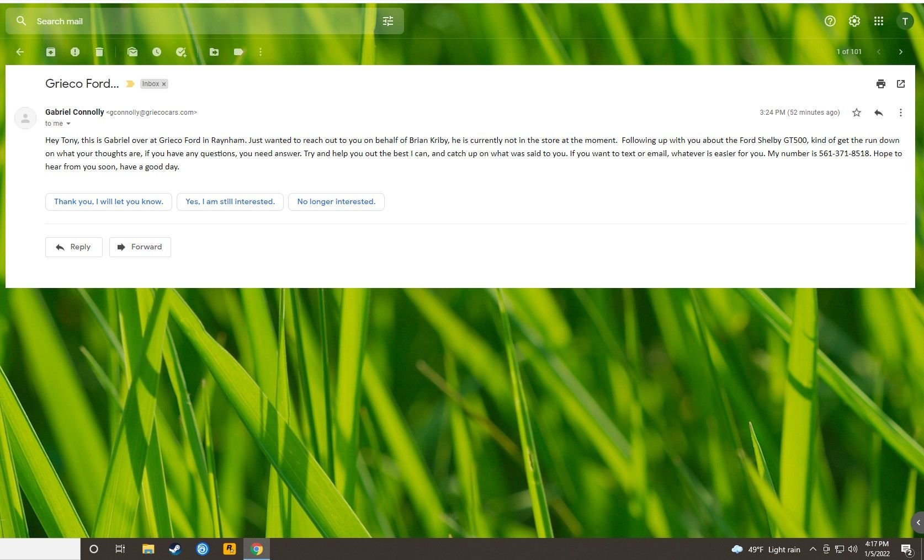Viewport: 924px width, 560px height.
Task: Expand recipient details next to 'to me'
Action: click(68, 124)
